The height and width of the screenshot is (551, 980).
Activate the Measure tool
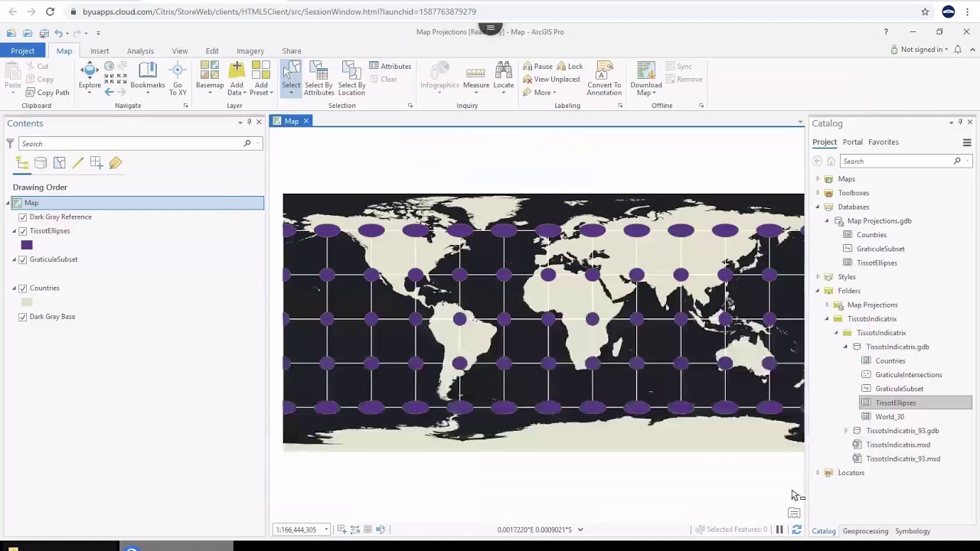pyautogui.click(x=476, y=76)
